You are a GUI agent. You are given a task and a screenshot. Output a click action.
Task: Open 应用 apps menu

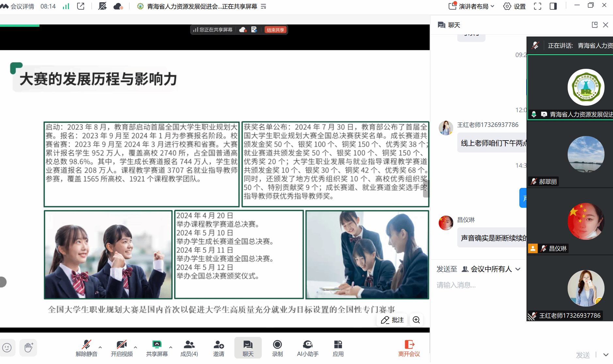(x=338, y=348)
